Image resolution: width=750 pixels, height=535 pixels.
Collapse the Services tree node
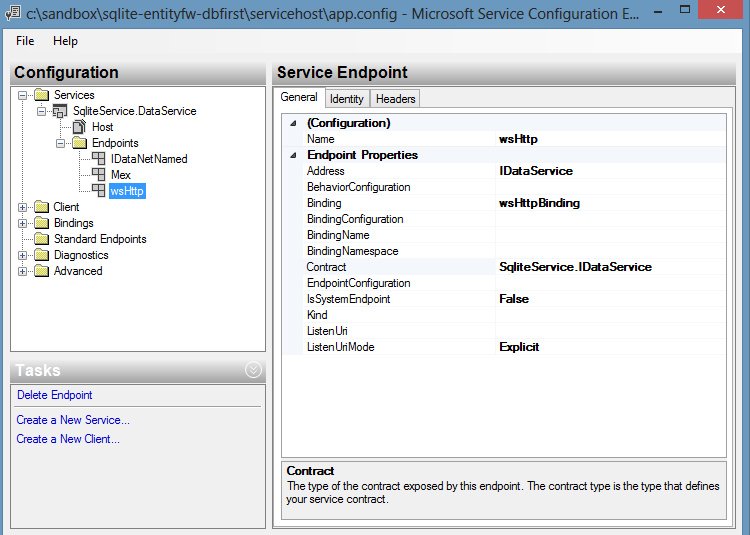tap(22, 96)
